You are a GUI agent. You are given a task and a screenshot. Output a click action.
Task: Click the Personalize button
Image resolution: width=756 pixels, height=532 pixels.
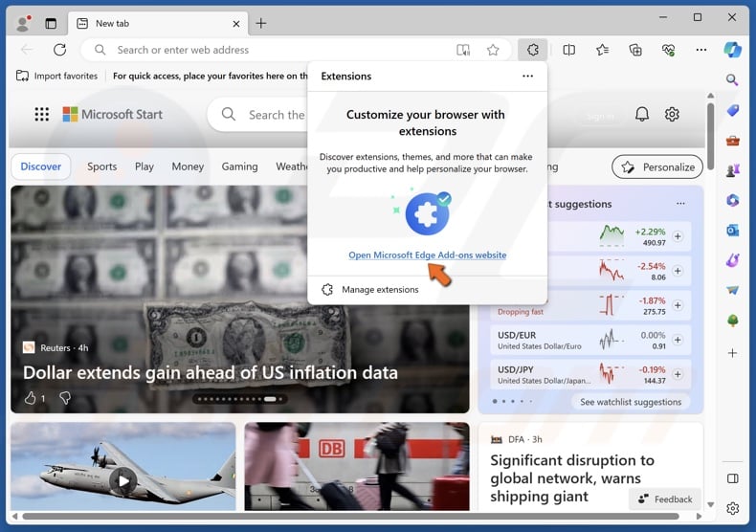(x=657, y=166)
